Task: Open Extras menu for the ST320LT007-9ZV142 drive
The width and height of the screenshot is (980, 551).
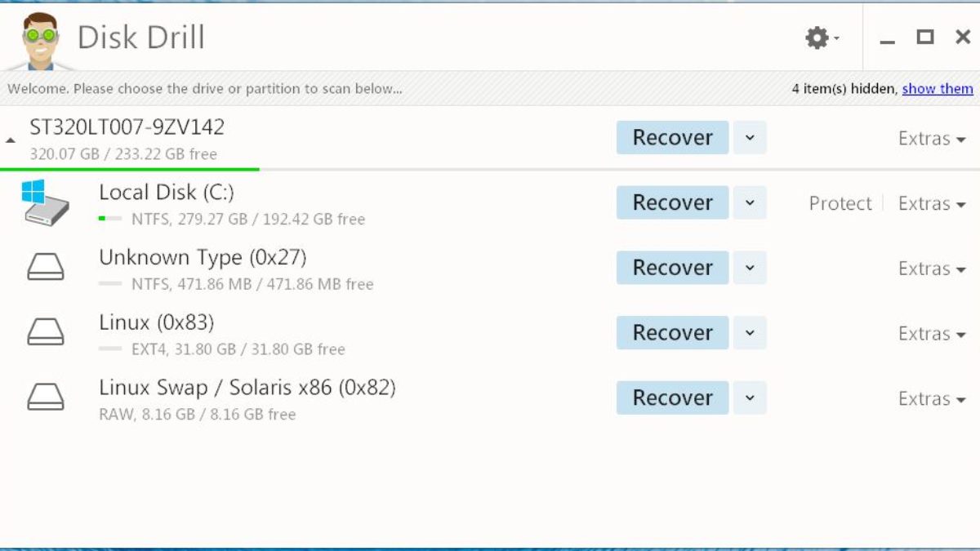Action: 932,139
